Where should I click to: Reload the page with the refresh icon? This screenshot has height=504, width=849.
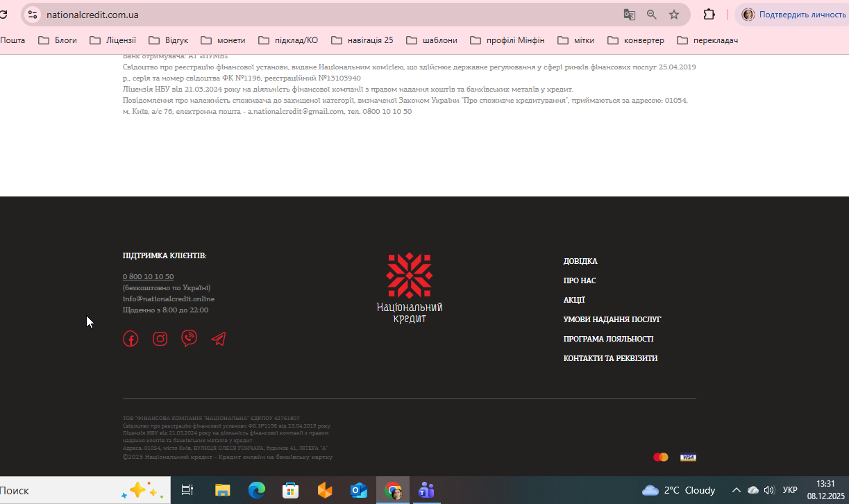tap(3, 15)
